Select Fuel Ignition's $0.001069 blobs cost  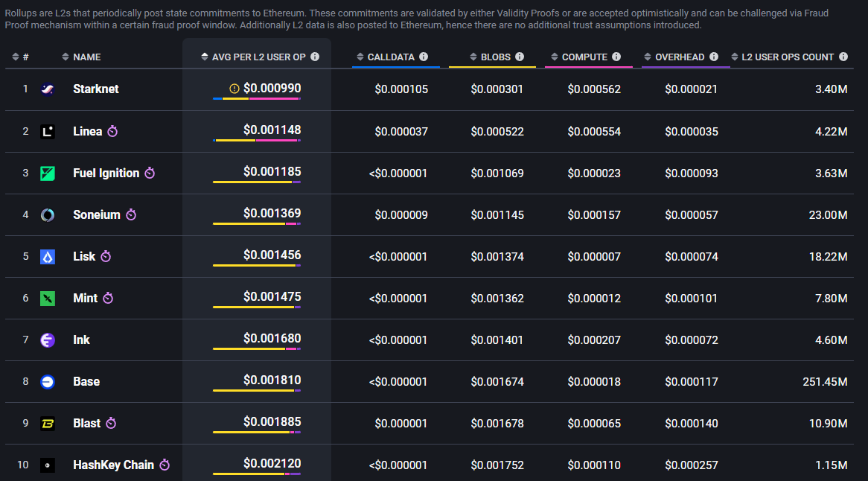coord(497,173)
